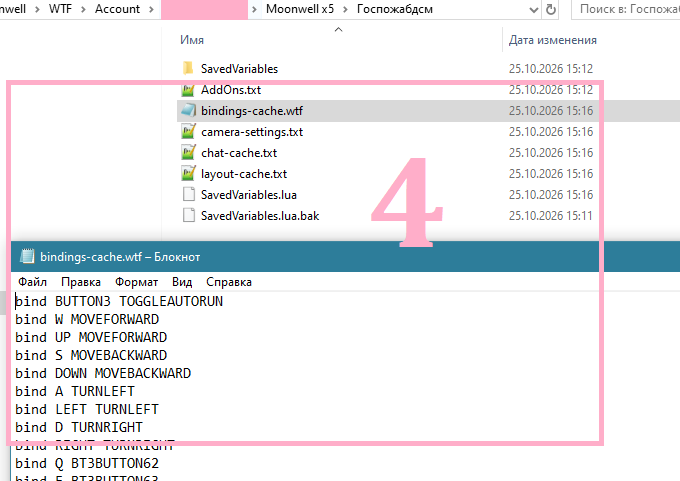The height and width of the screenshot is (481, 680).
Task: Select the SavedVariables folder name
Action: [239, 69]
